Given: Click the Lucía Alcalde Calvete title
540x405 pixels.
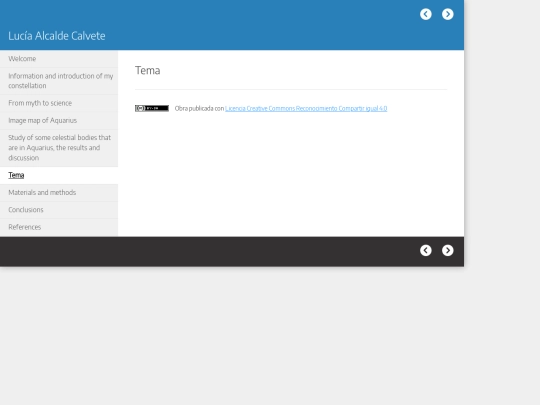Looking at the screenshot, I should [x=57, y=36].
